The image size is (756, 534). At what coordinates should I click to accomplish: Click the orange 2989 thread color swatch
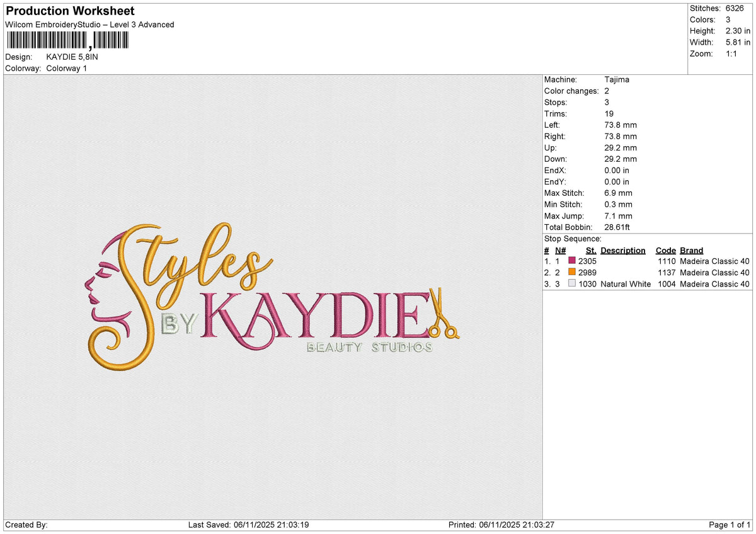572,272
